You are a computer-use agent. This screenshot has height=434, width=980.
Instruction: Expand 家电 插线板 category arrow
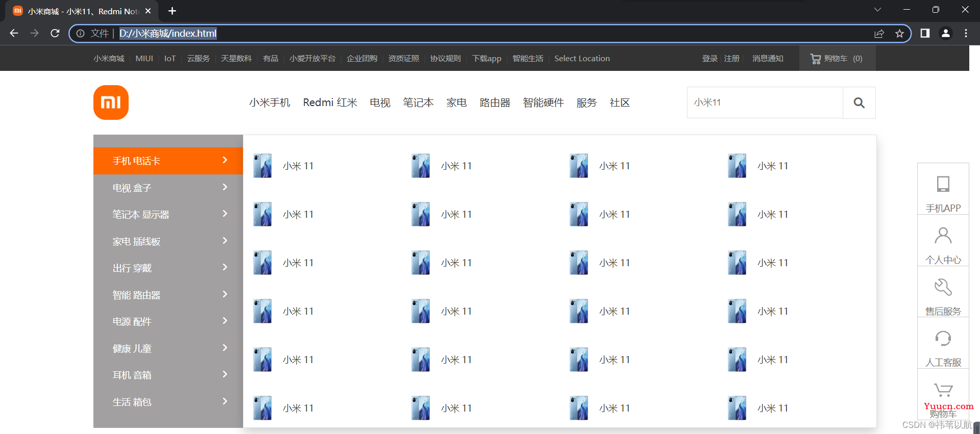click(225, 241)
